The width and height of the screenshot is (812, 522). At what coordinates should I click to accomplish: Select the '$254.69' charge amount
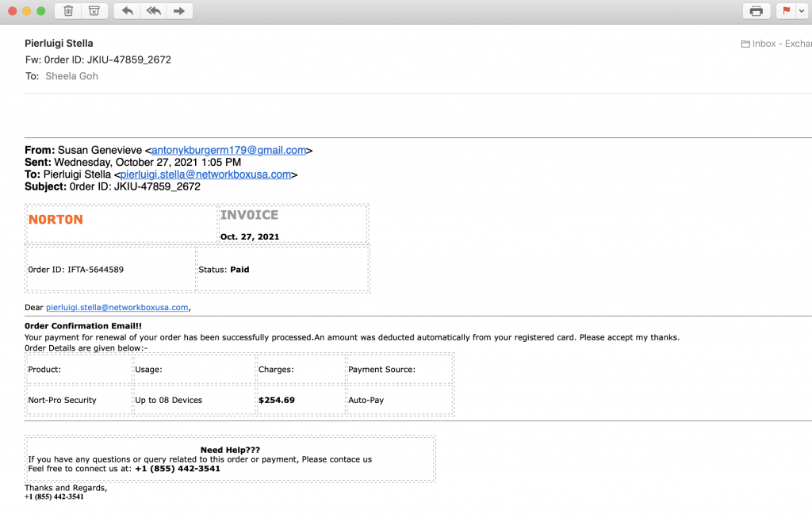point(277,401)
